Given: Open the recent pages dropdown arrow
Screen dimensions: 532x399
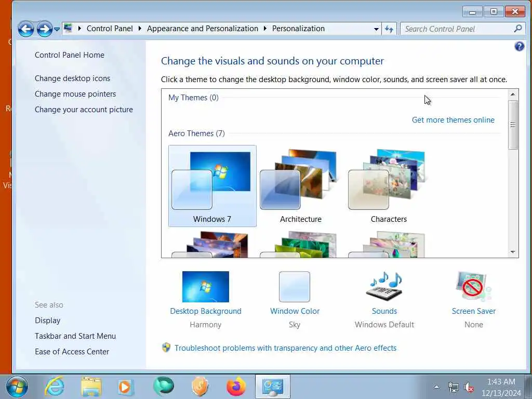Looking at the screenshot, I should click(x=57, y=30).
